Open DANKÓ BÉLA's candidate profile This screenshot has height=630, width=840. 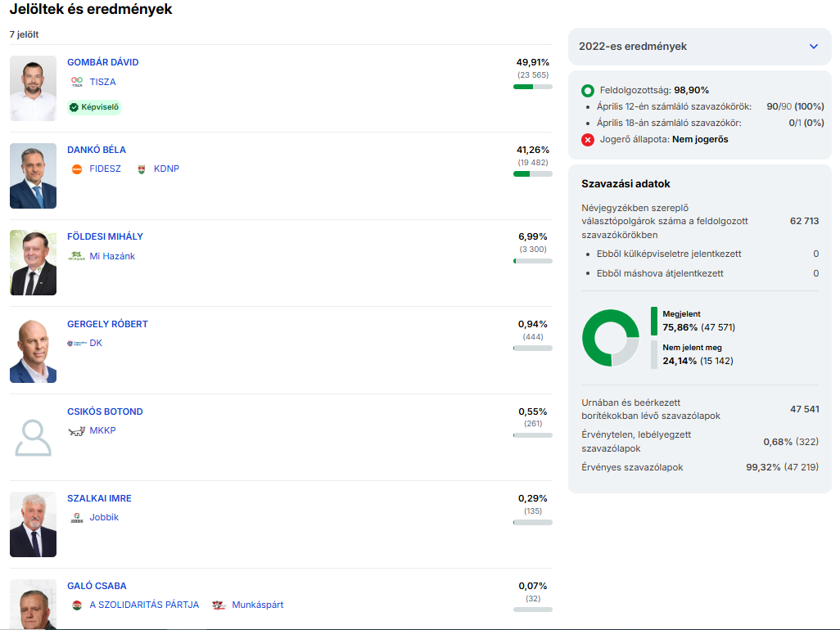click(x=97, y=150)
